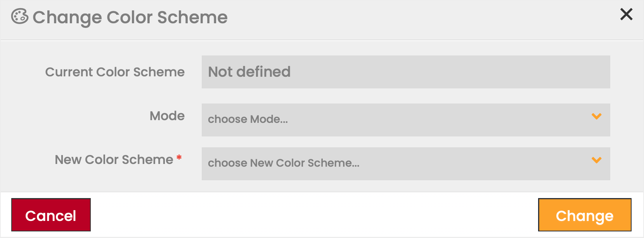The image size is (644, 238).
Task: Click the orange chevron in the Mode field
Action: tap(596, 116)
